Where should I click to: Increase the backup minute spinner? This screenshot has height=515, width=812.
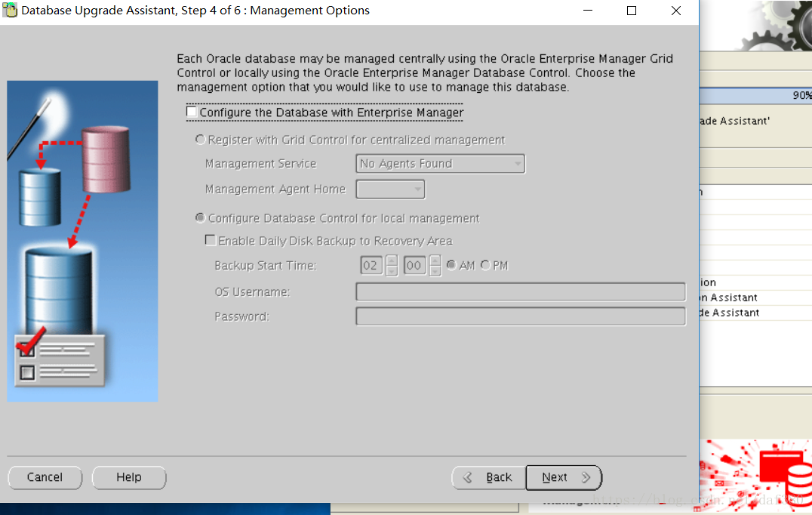[435, 260]
